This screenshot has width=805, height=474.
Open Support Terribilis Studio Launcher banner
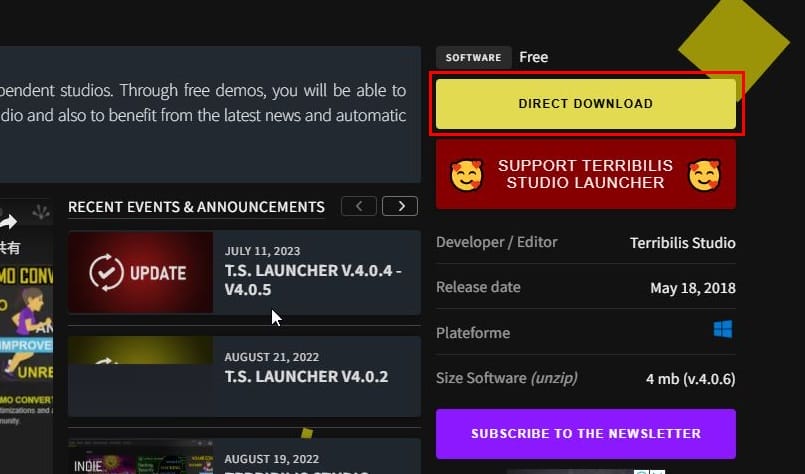point(586,174)
